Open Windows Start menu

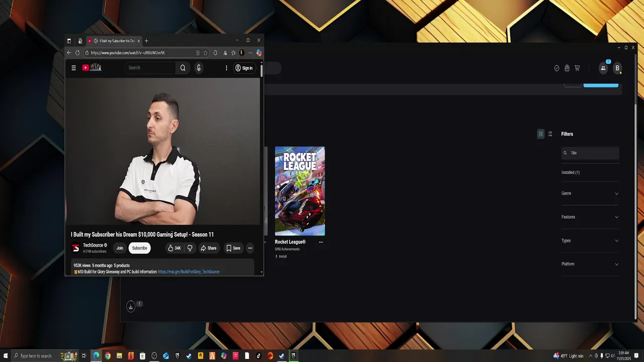(5, 356)
